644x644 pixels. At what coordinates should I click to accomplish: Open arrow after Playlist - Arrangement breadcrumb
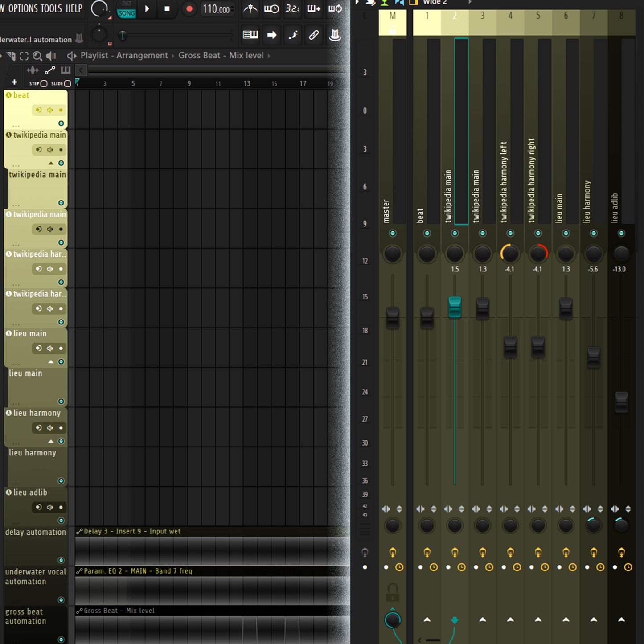pos(173,56)
